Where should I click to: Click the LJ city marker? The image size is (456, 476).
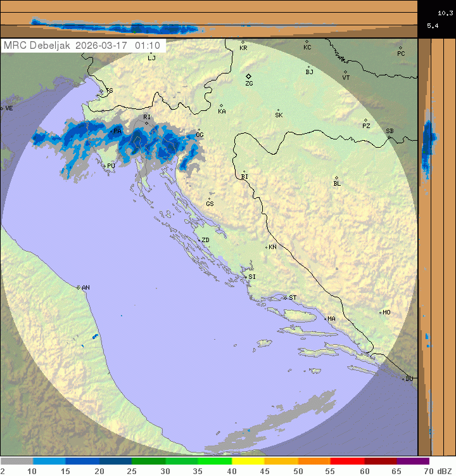[151, 54]
